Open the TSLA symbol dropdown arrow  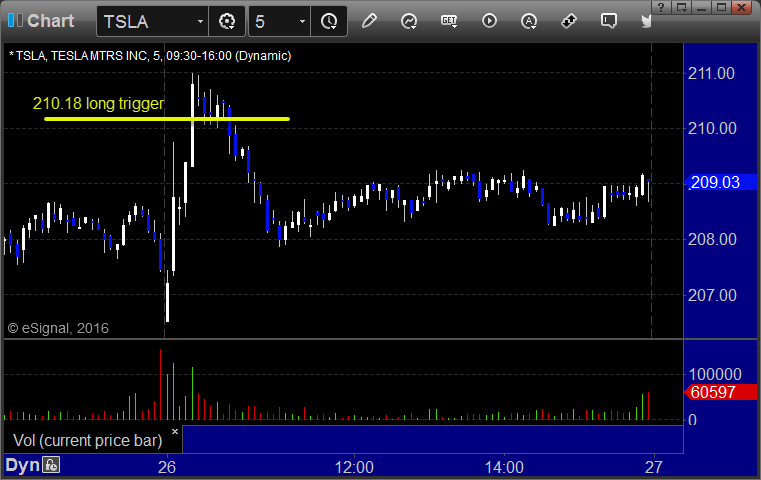tap(200, 21)
